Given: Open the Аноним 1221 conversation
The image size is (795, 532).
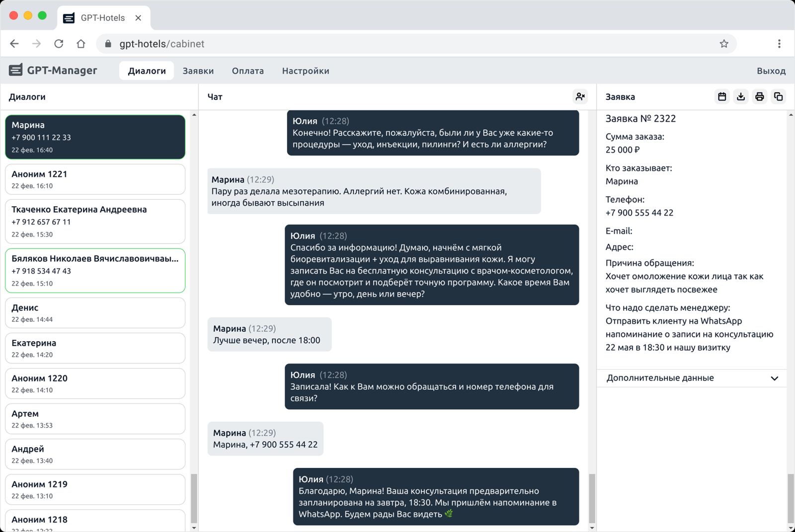Looking at the screenshot, I should tap(95, 179).
